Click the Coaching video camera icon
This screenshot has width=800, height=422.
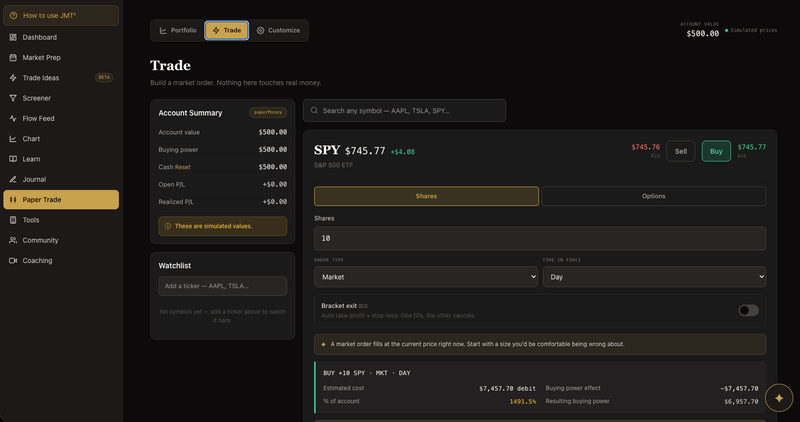13,260
